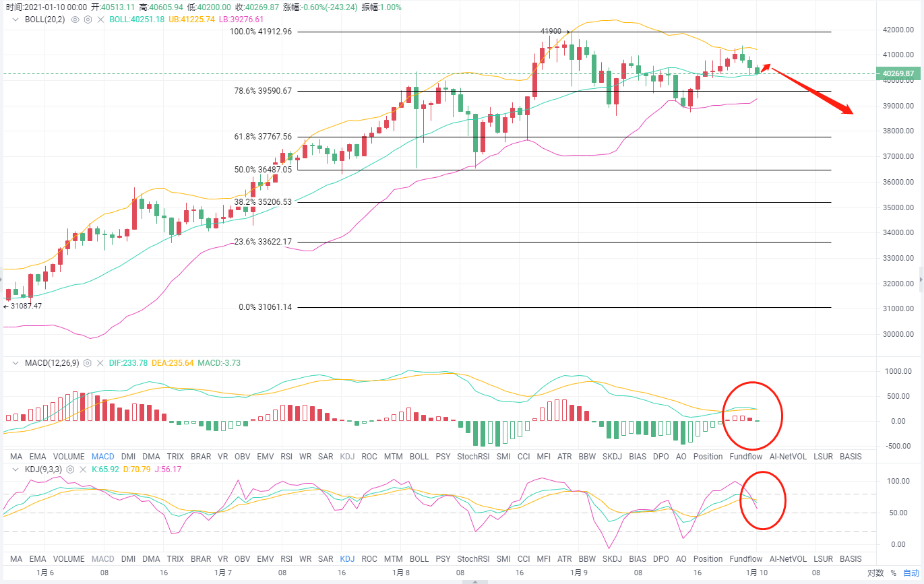The width and height of the screenshot is (924, 584).
Task: Click the KDJ(9,3,3) indicator name label
Action: pos(42,469)
